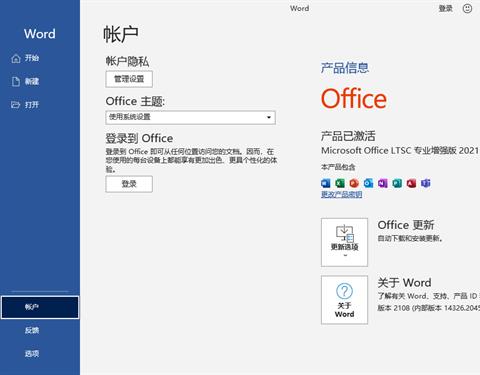480x375 pixels.
Task: Click the PowerPoint app icon in product list
Action: coord(354,183)
